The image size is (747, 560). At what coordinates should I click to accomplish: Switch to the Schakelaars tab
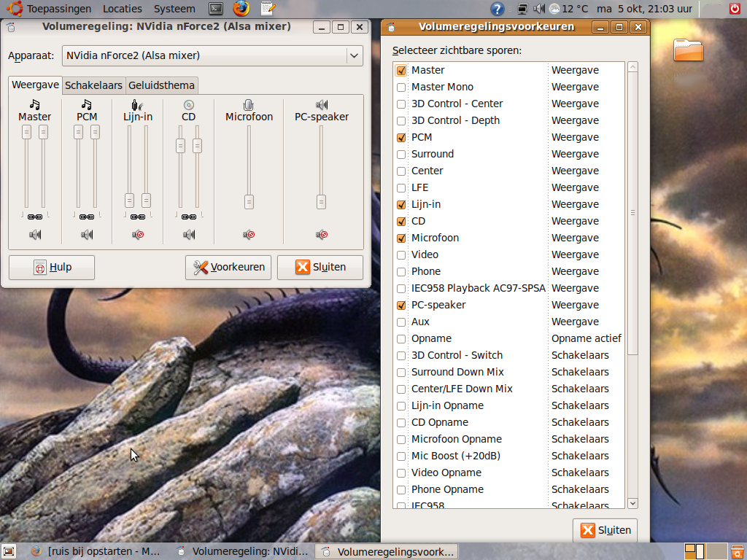[93, 85]
